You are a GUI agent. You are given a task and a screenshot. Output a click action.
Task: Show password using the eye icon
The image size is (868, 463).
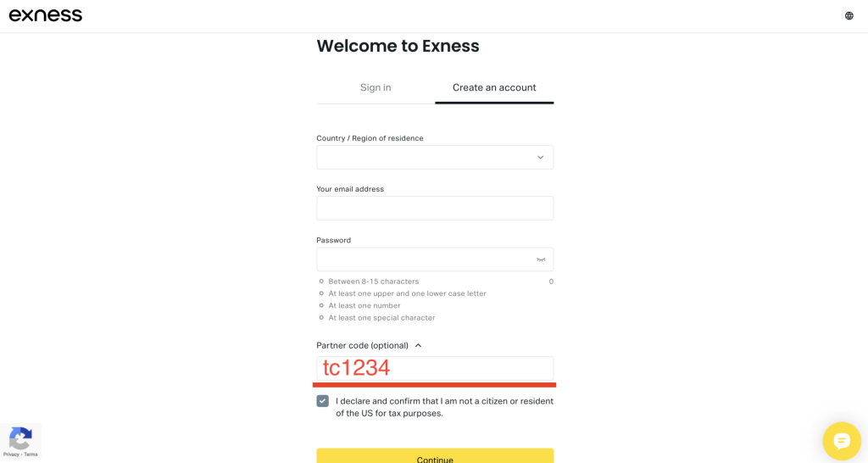(540, 259)
